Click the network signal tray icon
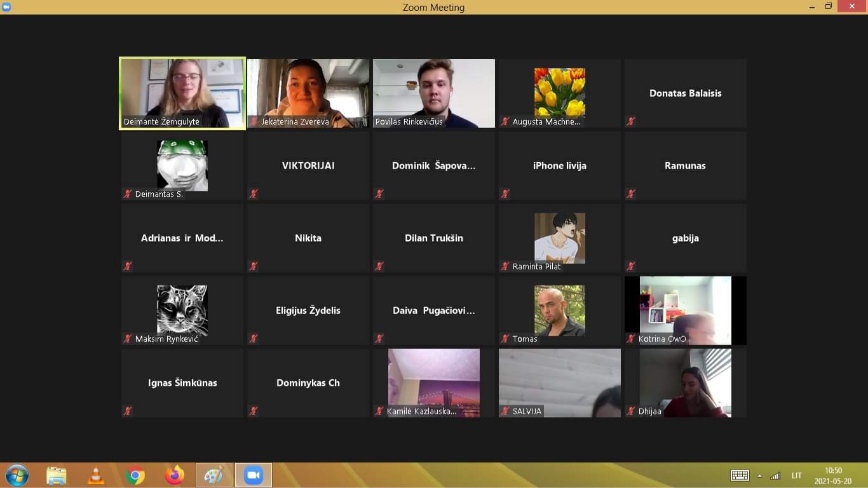 click(775, 475)
